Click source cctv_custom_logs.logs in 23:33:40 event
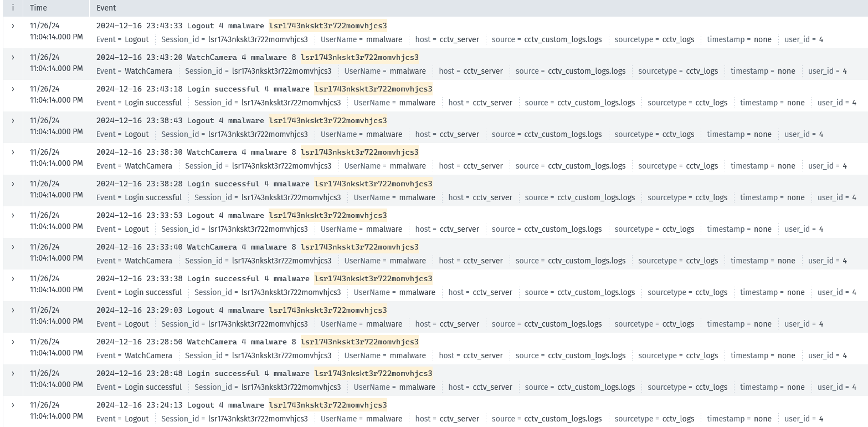 [587, 261]
